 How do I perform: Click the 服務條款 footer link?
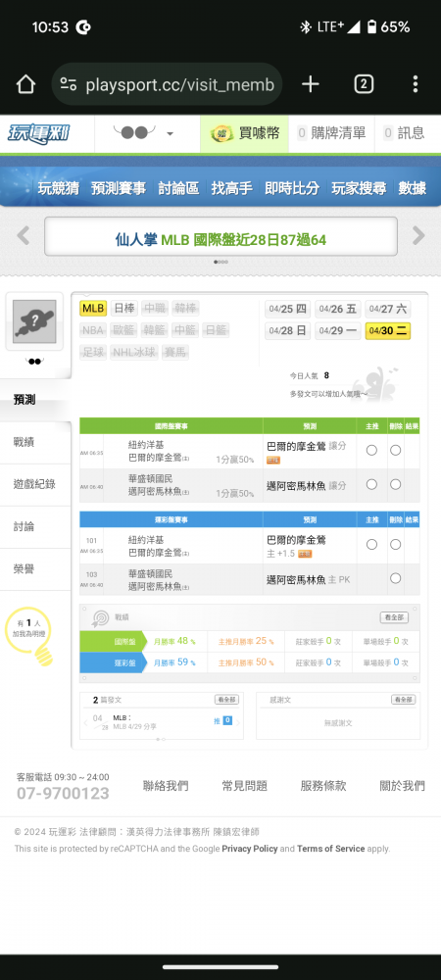point(323,786)
